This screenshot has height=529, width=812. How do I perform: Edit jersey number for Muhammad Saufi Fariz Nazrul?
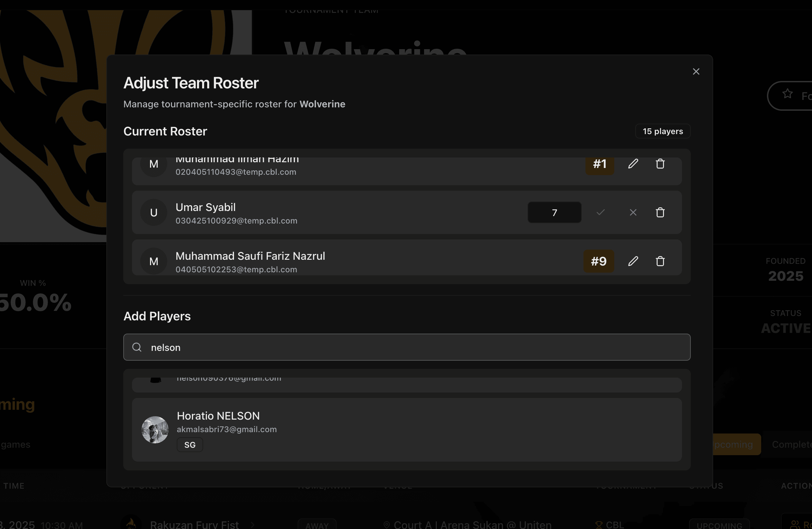point(633,261)
